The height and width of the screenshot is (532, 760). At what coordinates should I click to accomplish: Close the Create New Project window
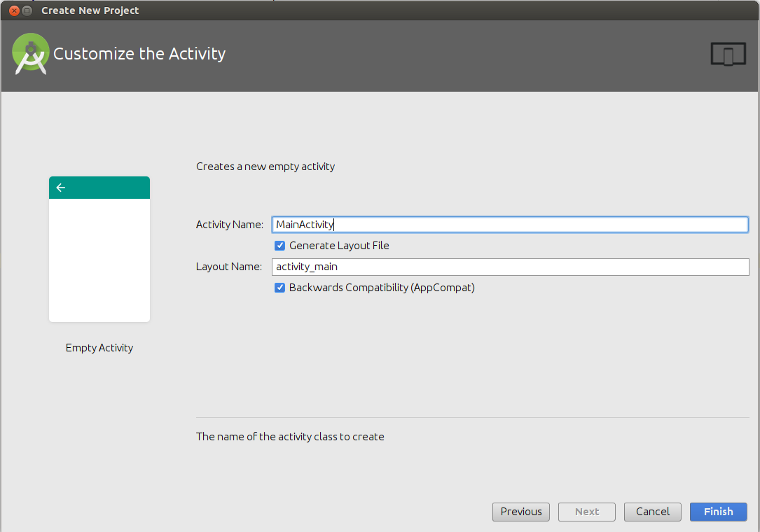point(13,10)
